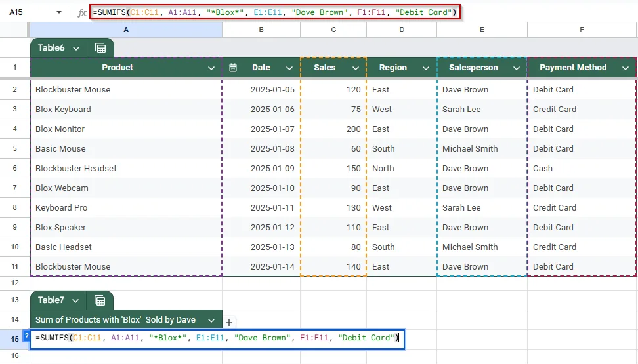Image resolution: width=638 pixels, height=364 pixels.
Task: Select Credit Card in row 10
Action: (582, 247)
